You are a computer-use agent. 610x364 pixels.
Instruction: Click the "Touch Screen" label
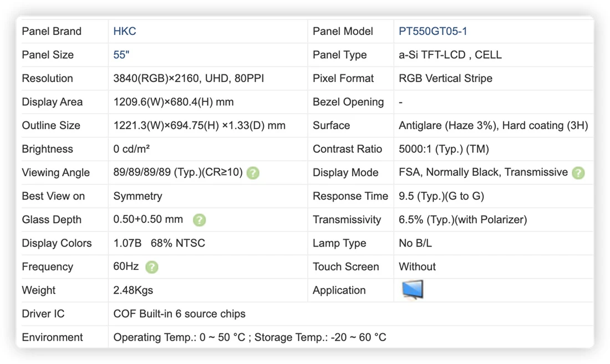point(346,266)
